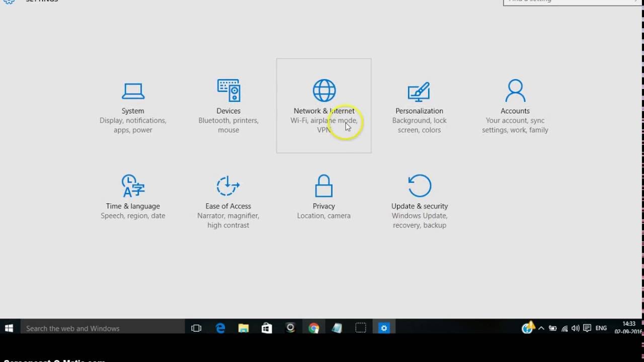Click the Windows Start button
Image resolution: width=644 pixels, height=362 pixels.
9,328
